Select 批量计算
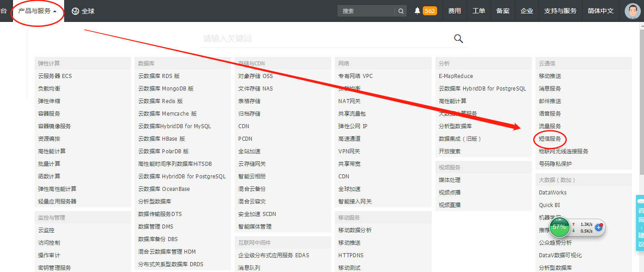Viewport: 644px width, 272px height. click(49, 164)
